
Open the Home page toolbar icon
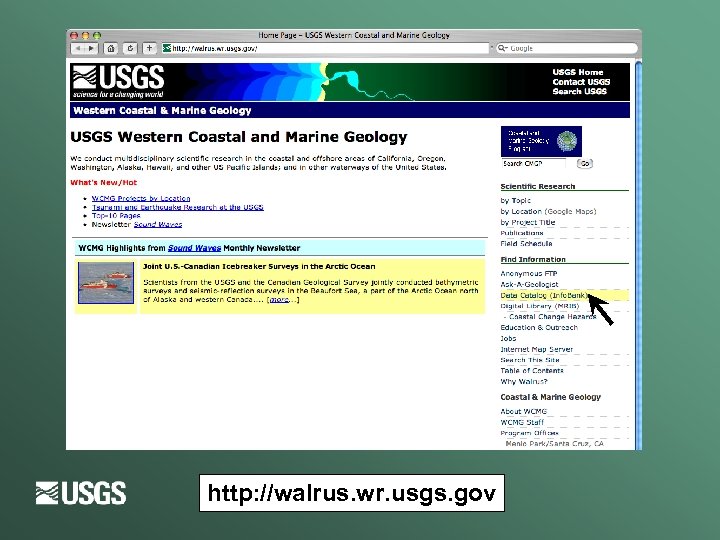tap(111, 48)
